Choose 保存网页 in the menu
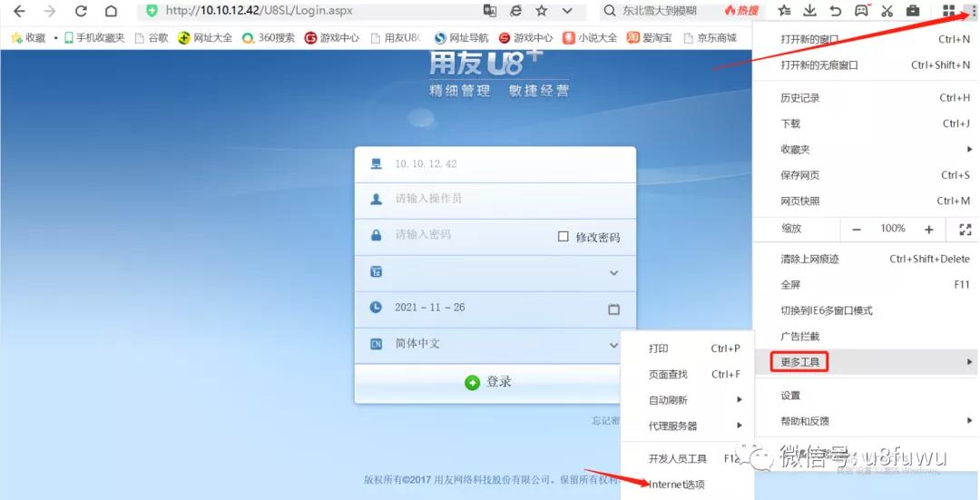This screenshot has width=980, height=500. click(x=866, y=176)
